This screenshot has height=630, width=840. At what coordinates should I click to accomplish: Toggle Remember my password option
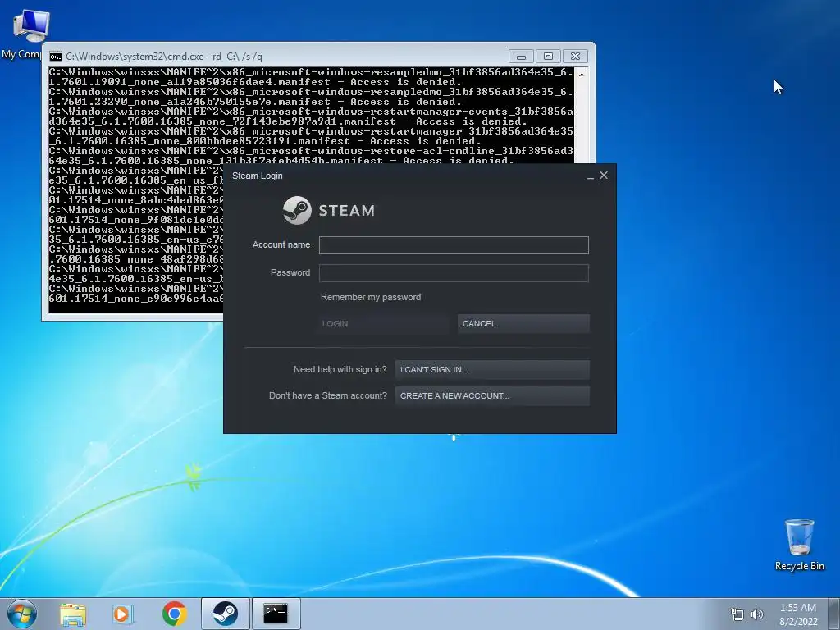pos(371,297)
